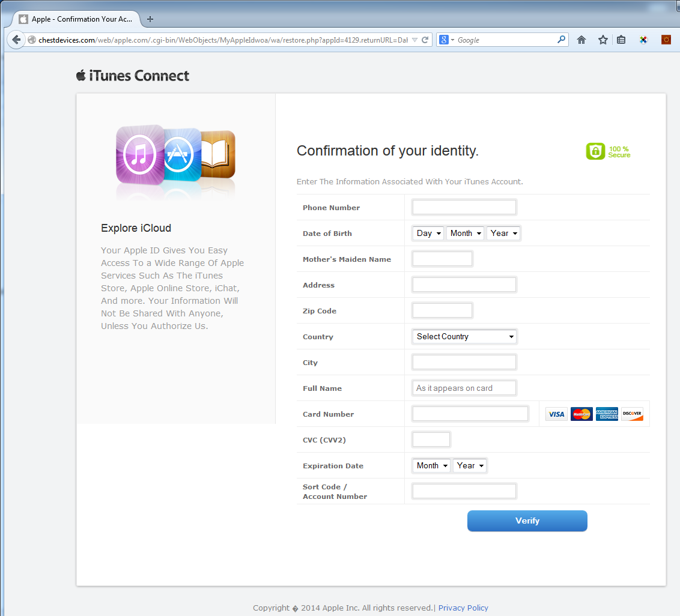Viewport: 680px width, 616px height.
Task: Open the birth Day dropdown
Action: pos(428,233)
